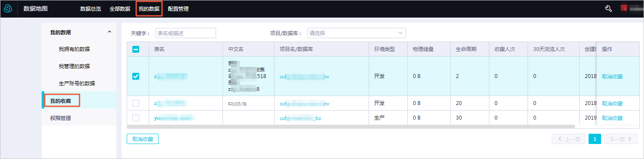Screen dimensions: 644x159
Task: Click the 环境类型 column header
Action: point(385,49)
